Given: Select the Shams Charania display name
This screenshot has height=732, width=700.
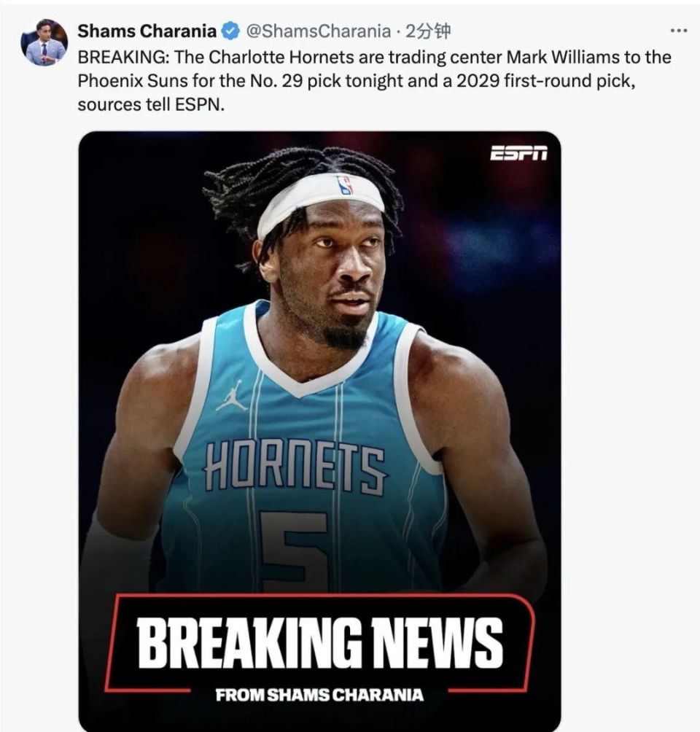Looking at the screenshot, I should click(x=147, y=31).
